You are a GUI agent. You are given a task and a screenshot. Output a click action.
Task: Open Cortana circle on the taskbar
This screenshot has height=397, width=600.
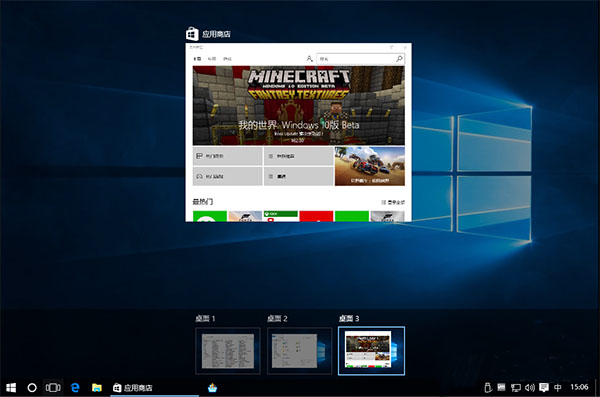click(32, 388)
